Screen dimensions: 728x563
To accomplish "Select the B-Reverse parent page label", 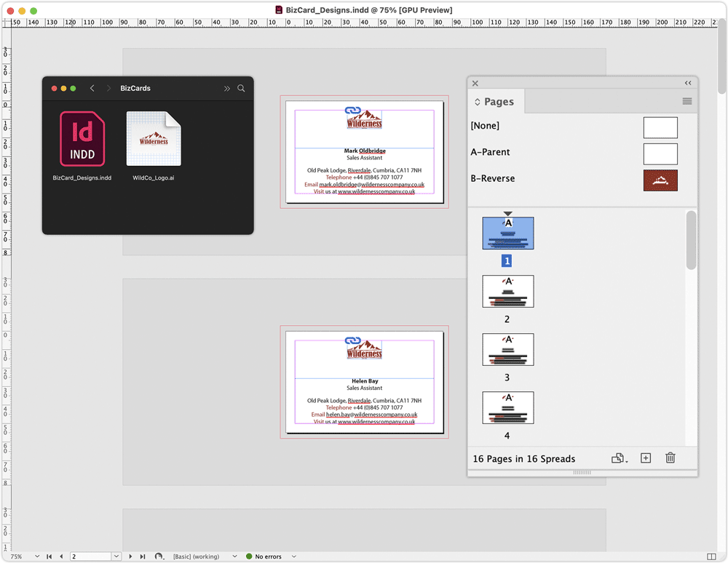I will pos(493,178).
